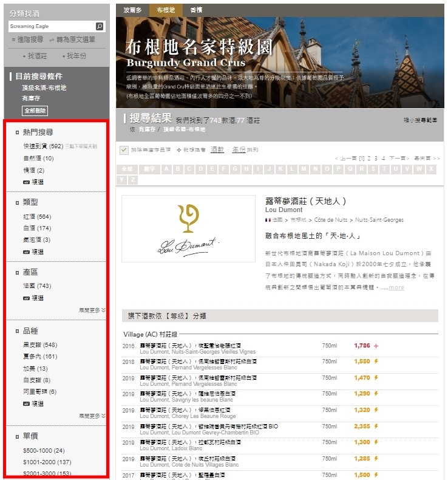Filter by 阿里哥蝶 (6)
Viewport: 448px width, 480px height.
pos(40,392)
